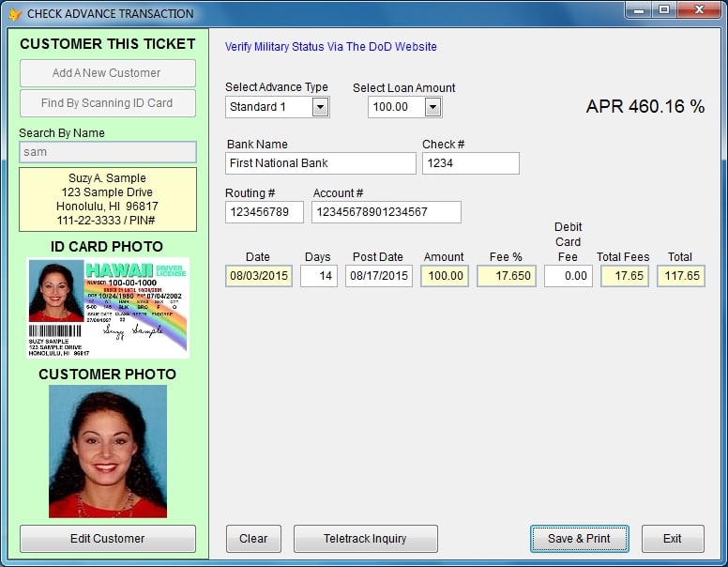Image resolution: width=728 pixels, height=567 pixels.
Task: Click the Debit Card Fee column label
Action: (568, 241)
